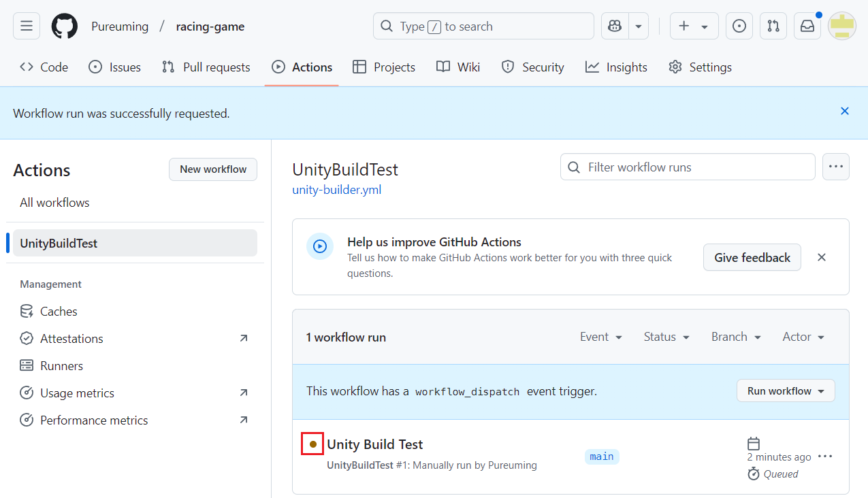The image size is (868, 498).
Task: Click the Runners server icon
Action: point(27,366)
